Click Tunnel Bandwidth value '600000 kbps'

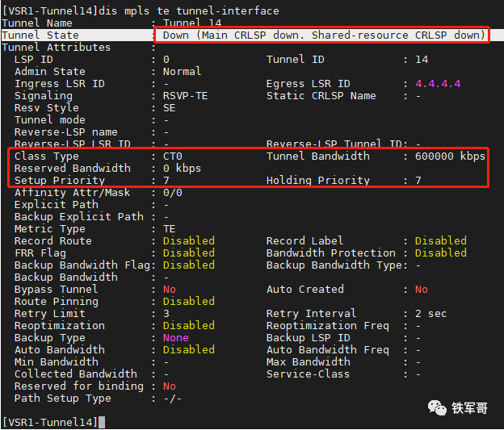(x=450, y=156)
